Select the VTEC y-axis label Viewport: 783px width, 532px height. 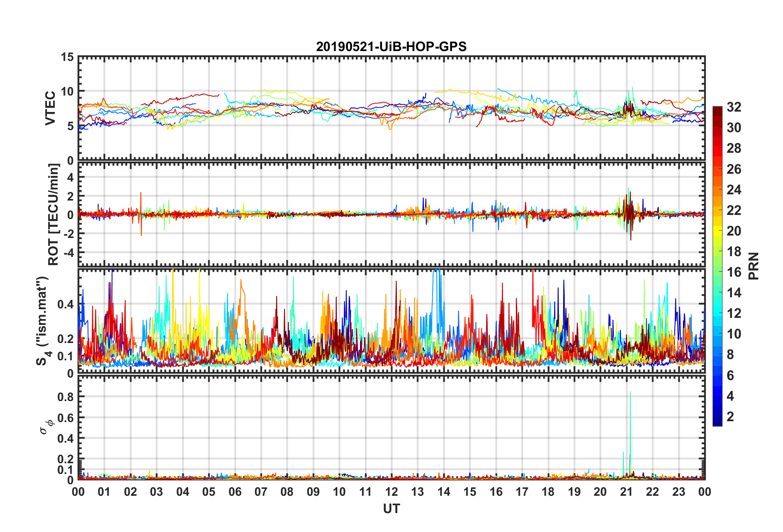click(50, 108)
